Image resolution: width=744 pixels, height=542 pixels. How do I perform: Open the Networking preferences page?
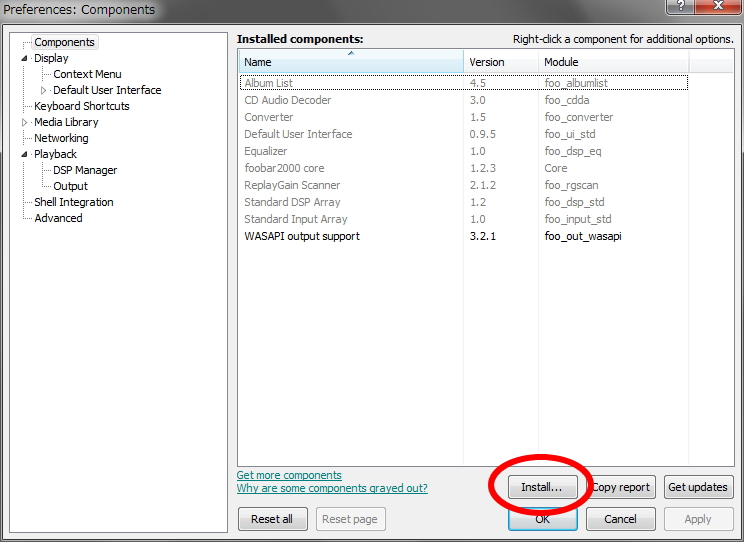61,138
